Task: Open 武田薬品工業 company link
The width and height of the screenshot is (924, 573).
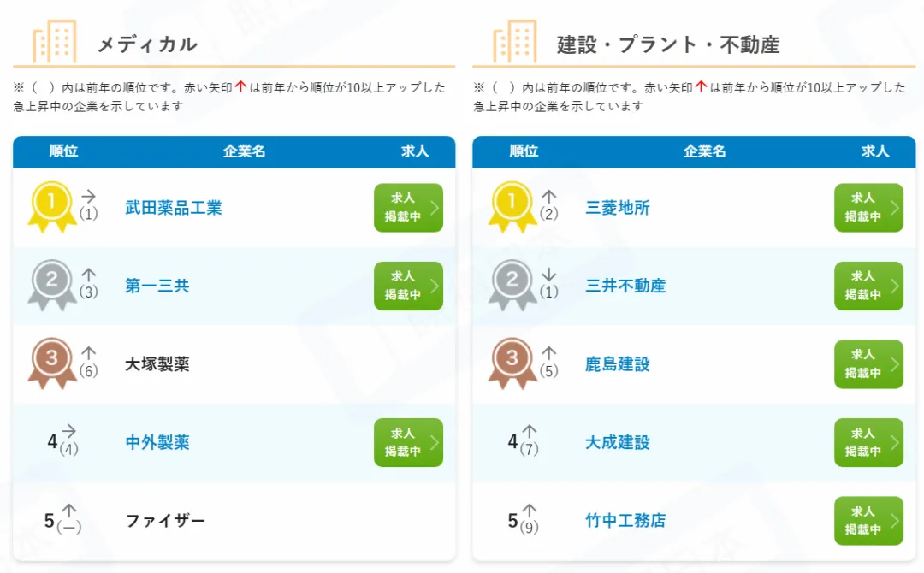Action: pyautogui.click(x=173, y=207)
